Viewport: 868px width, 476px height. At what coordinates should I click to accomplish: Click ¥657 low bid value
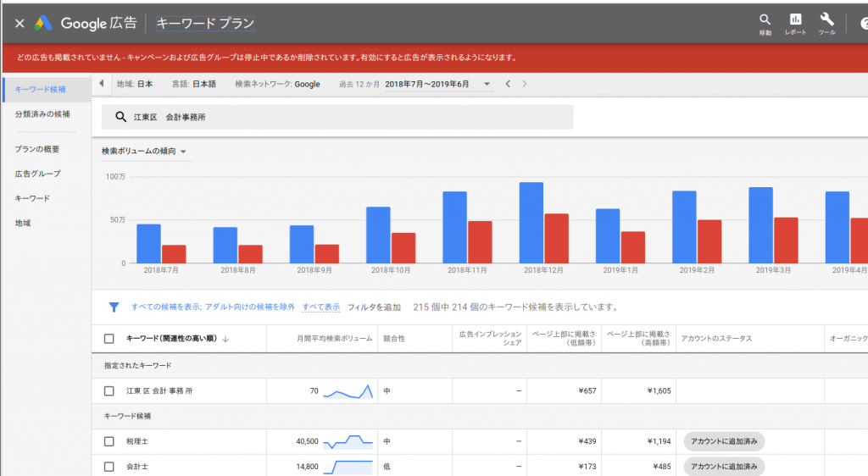(587, 390)
